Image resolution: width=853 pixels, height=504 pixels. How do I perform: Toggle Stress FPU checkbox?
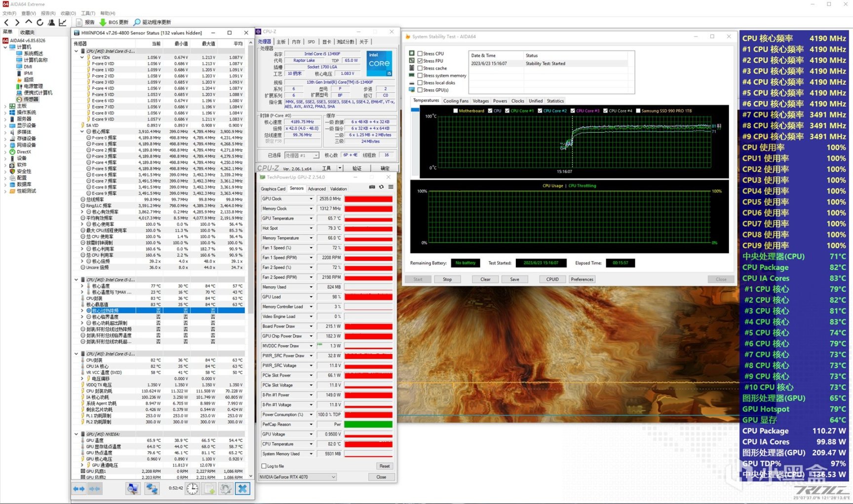(420, 61)
